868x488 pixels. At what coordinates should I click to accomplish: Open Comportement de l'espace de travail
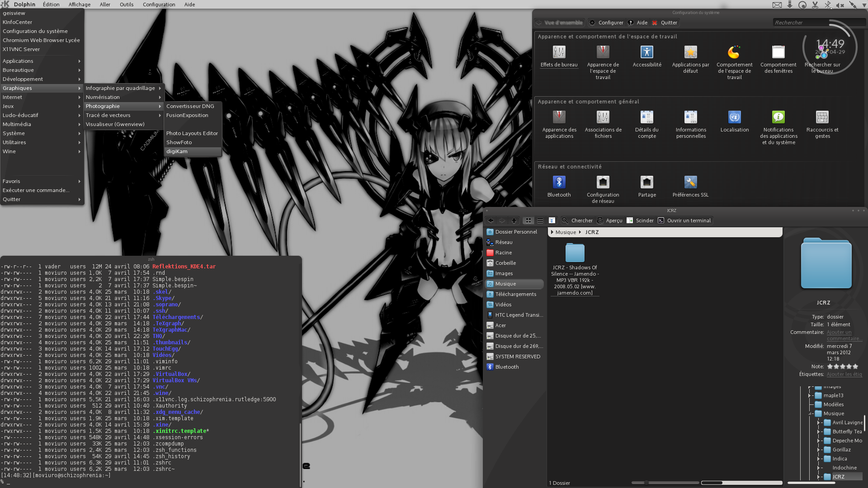tap(734, 62)
